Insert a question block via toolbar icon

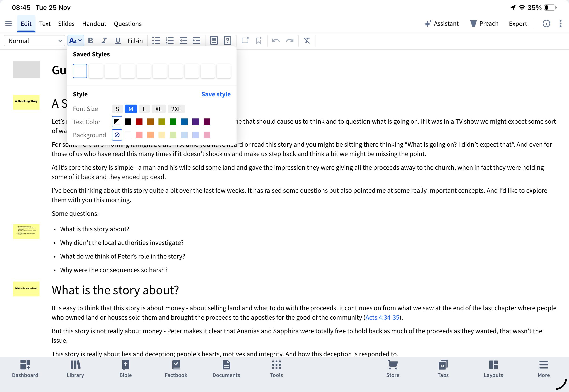(x=228, y=40)
